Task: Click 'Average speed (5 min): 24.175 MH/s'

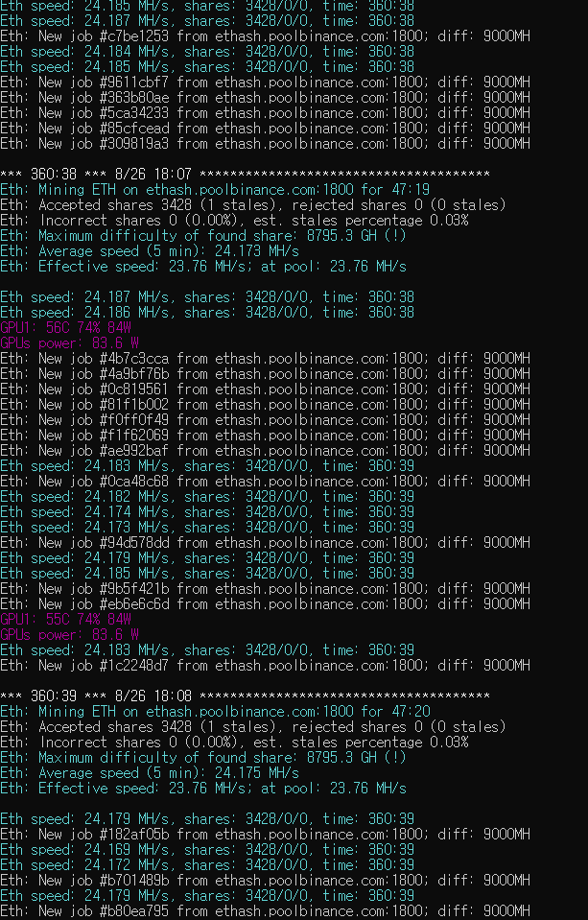Action: pos(150,772)
